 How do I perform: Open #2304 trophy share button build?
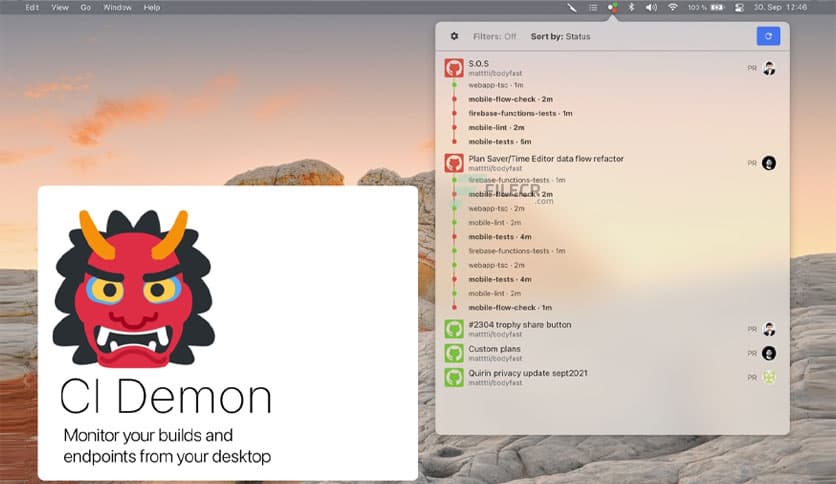(x=520, y=324)
